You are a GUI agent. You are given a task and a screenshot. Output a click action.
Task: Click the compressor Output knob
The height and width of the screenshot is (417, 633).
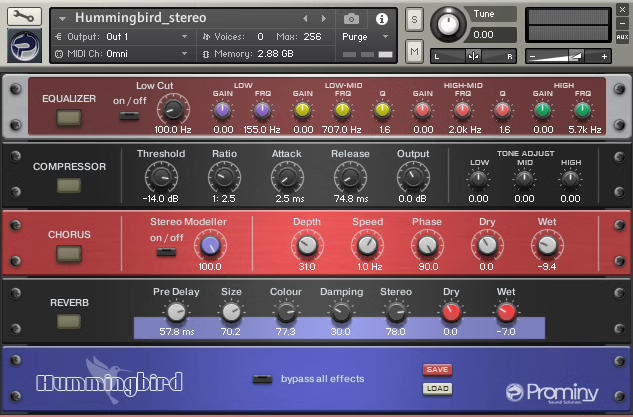pyautogui.click(x=413, y=177)
